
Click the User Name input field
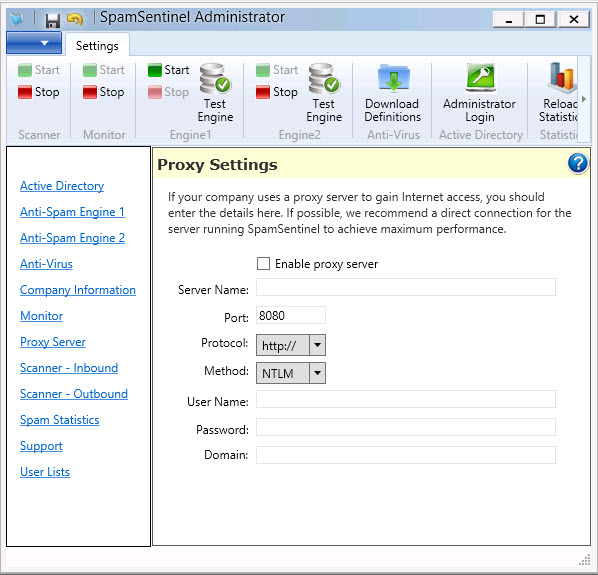tap(406, 399)
